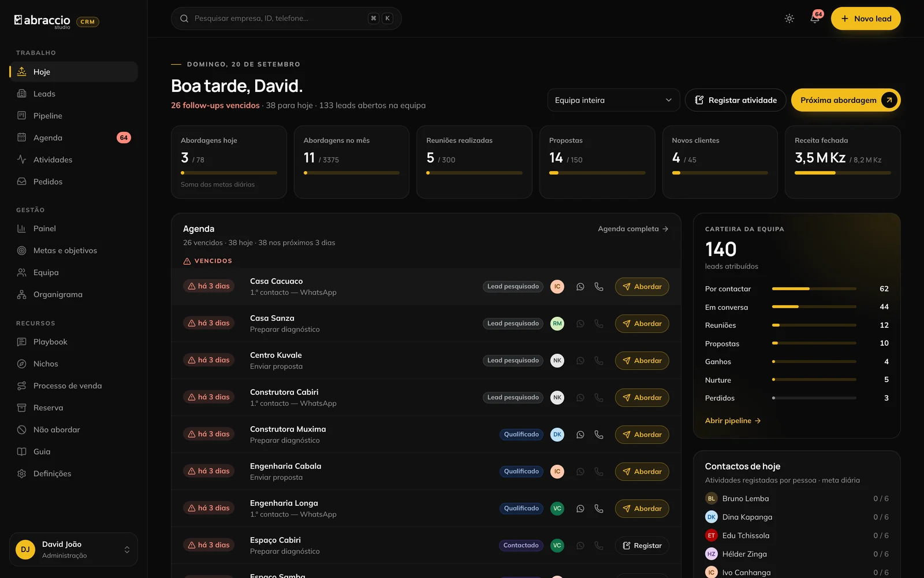Click DK avatar on Construtora Muxima row
Screen dimensions: 924x578
(557, 435)
